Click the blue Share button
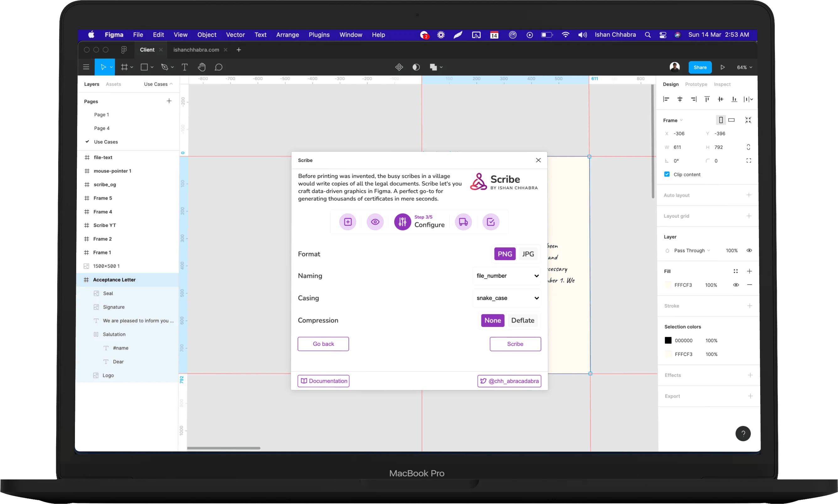This screenshot has height=504, width=838. coord(700,67)
